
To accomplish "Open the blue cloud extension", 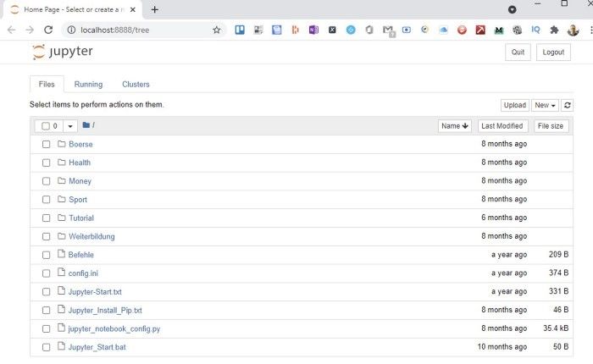I will click(444, 30).
